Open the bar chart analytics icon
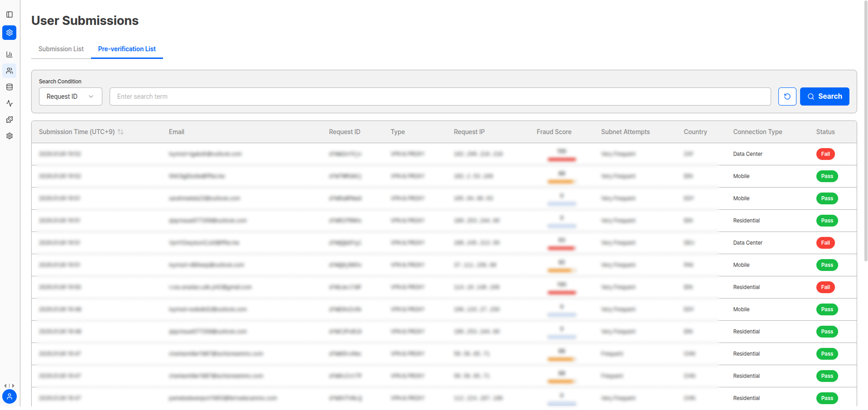868x410 pixels. [x=10, y=54]
